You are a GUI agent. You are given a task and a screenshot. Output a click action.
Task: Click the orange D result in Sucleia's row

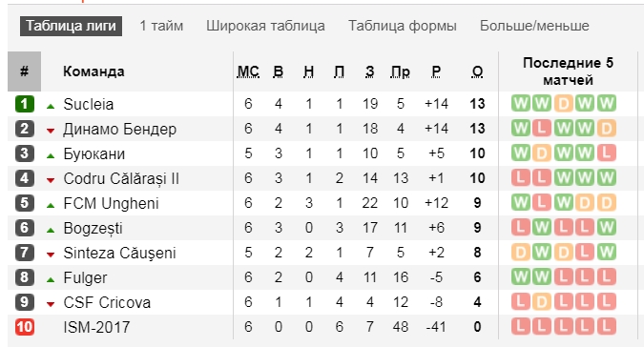pos(564,104)
